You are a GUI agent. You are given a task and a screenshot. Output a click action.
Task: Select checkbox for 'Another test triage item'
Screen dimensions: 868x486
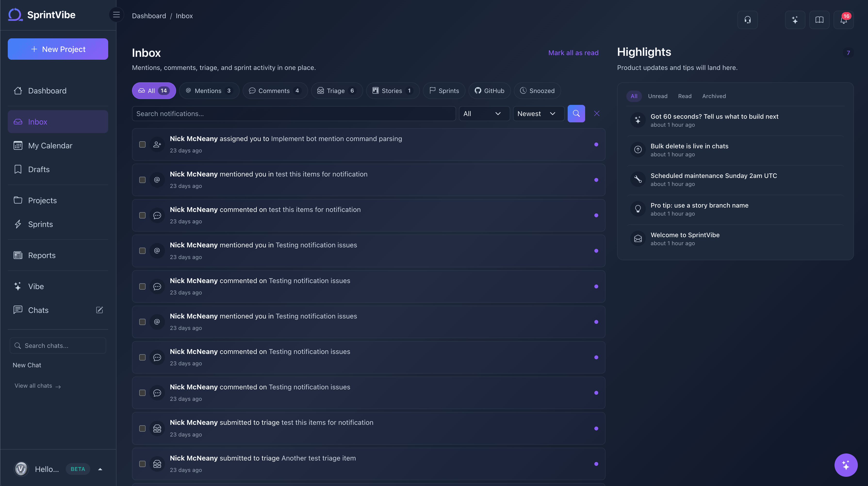pyautogui.click(x=142, y=464)
